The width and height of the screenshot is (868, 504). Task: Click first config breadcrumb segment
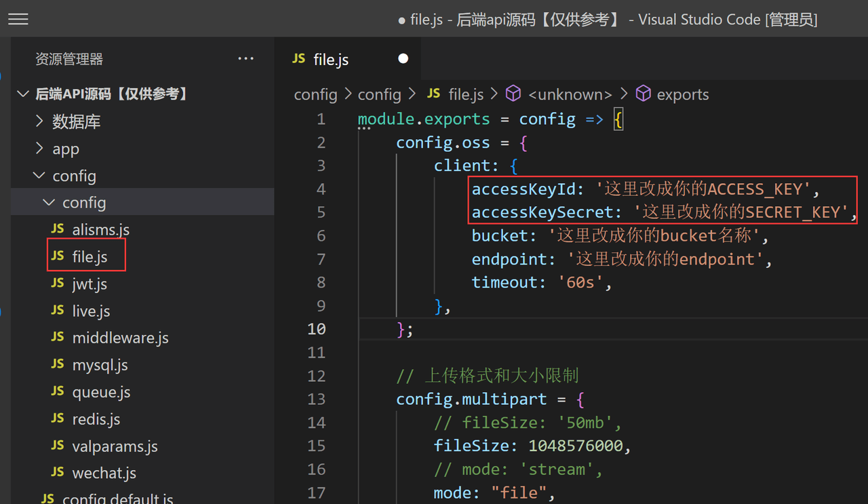[x=315, y=94]
